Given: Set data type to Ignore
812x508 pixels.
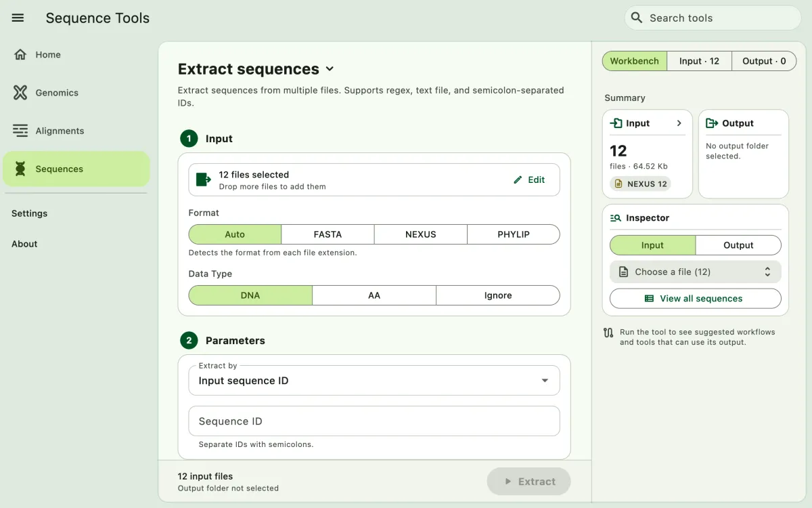Looking at the screenshot, I should (498, 295).
